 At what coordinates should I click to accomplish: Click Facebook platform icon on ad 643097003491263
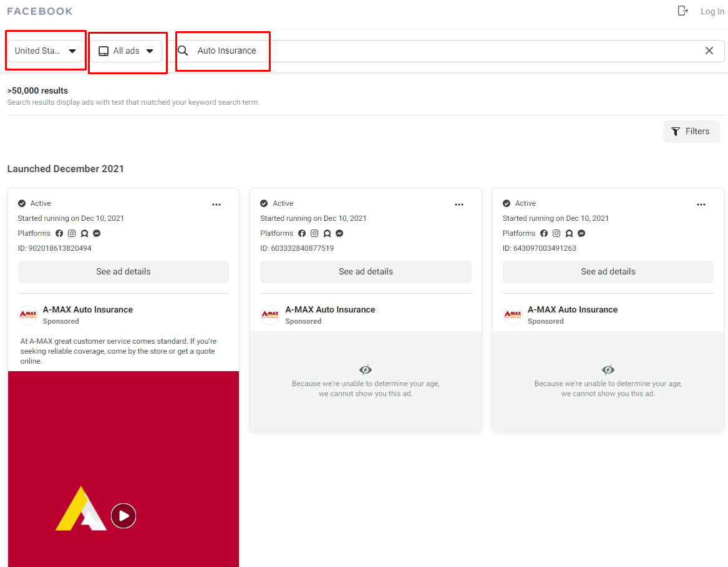(x=544, y=233)
